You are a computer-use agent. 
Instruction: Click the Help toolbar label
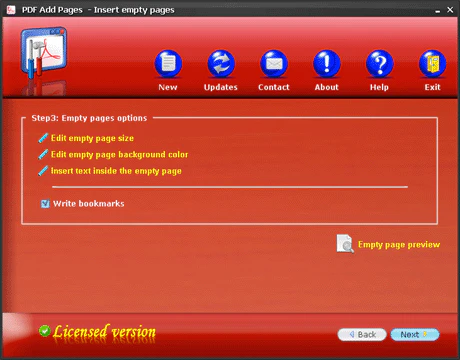379,87
